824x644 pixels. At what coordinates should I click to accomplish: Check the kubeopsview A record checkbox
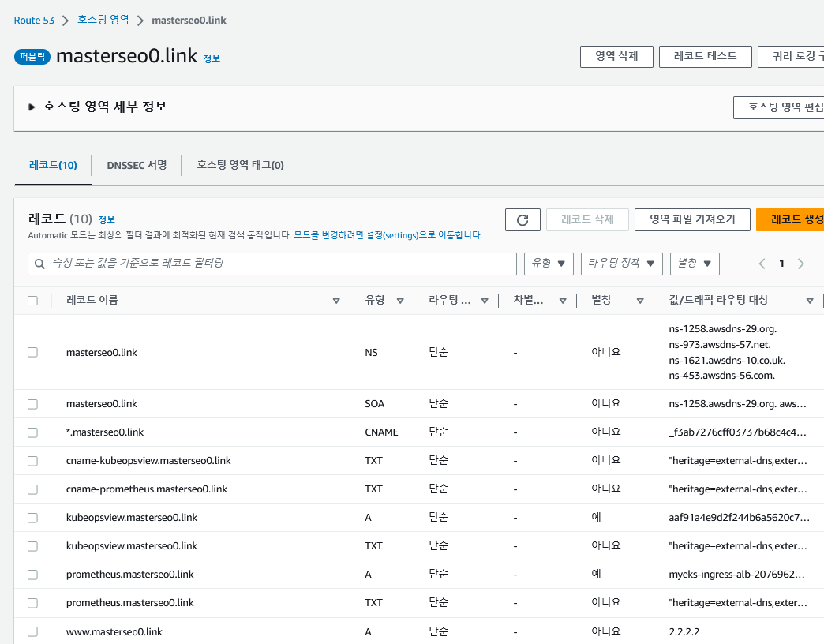(32, 518)
